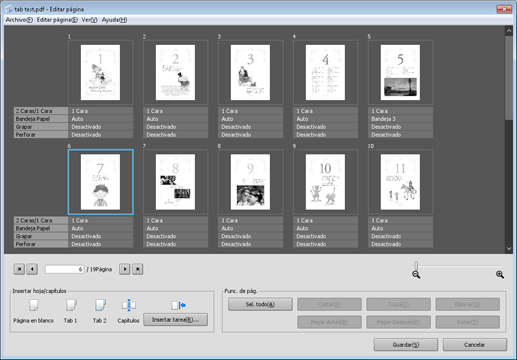Open the Ayuda menu

coord(114,20)
